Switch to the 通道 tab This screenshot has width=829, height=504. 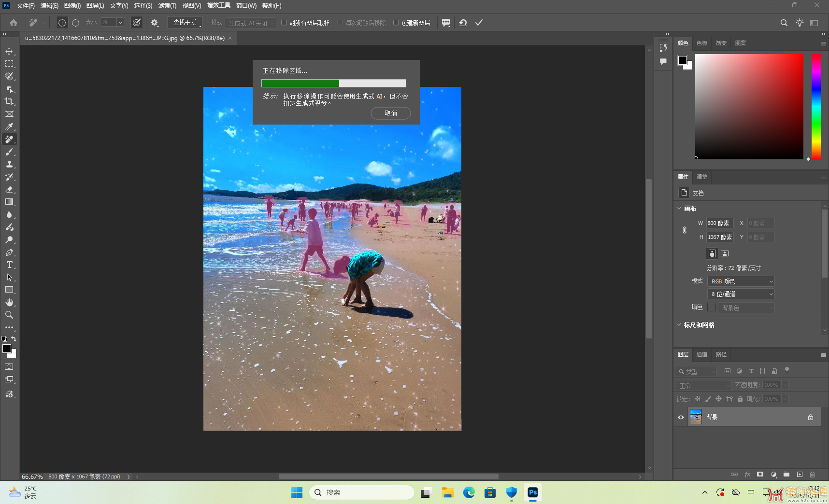tap(701, 354)
